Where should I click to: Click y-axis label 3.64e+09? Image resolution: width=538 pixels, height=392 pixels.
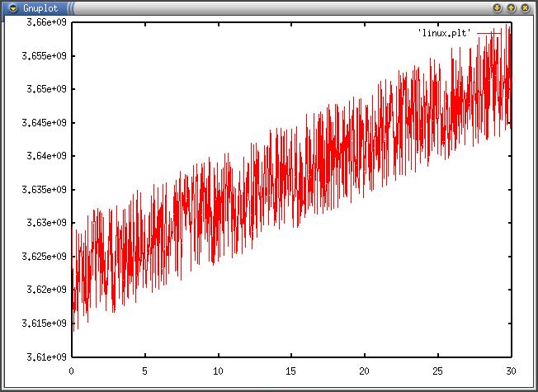tap(46, 156)
